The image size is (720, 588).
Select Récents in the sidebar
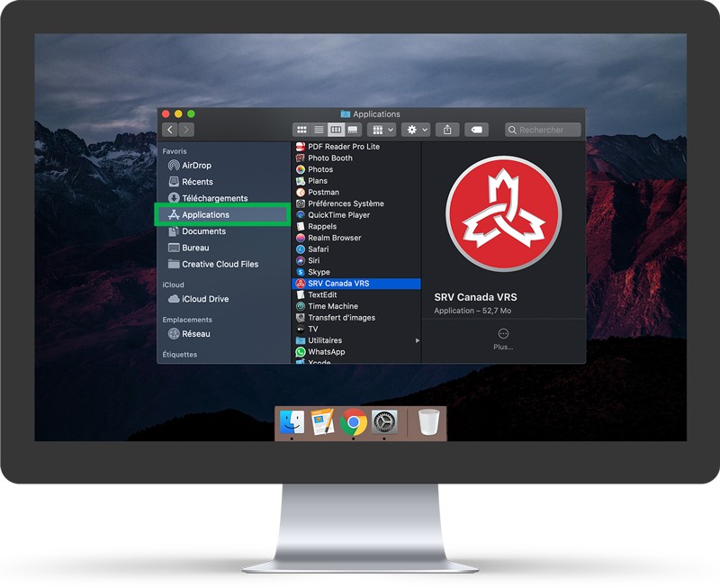[223, 182]
